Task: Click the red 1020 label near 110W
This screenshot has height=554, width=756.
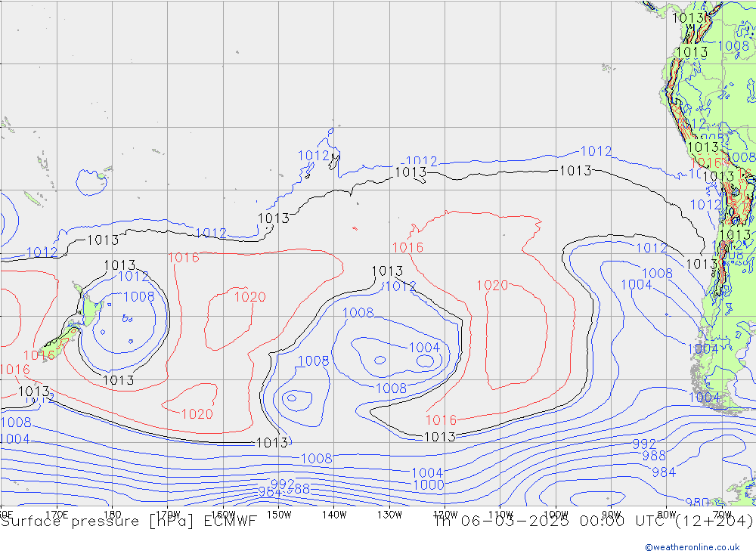Action: pyautogui.click(x=492, y=285)
